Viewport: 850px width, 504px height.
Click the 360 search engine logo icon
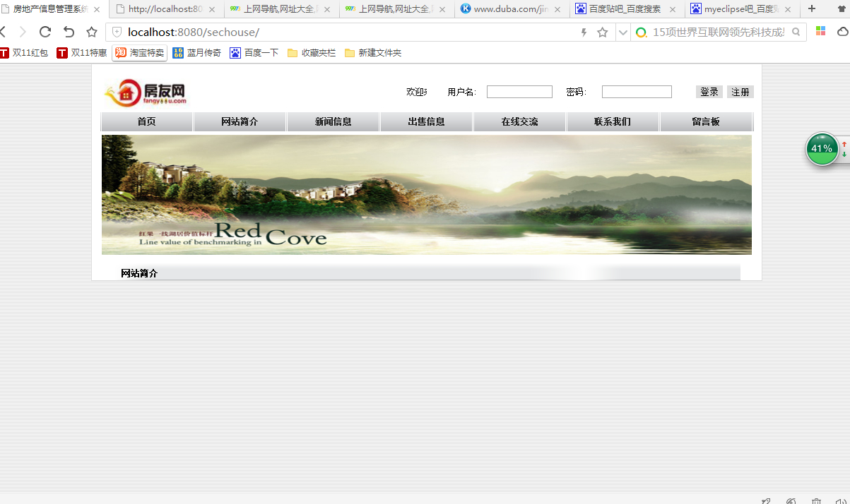click(x=641, y=32)
